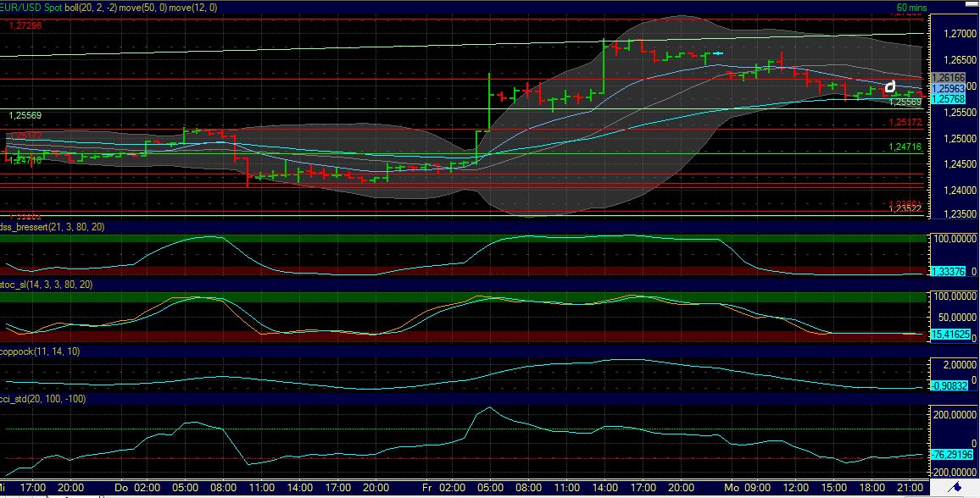Click the CCI value tag -76,29196

point(950,455)
